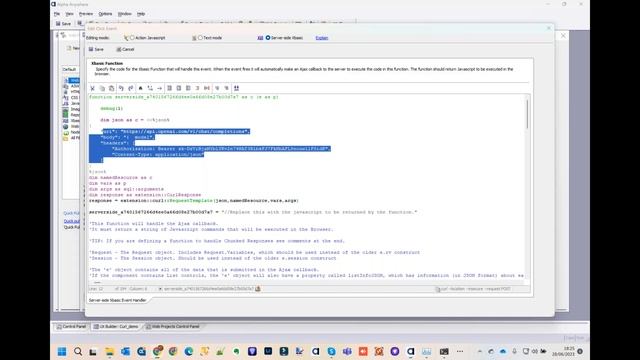Click 'dim args as sql::arguments' line
Viewport: 640px width, 360px height.
click(126, 189)
